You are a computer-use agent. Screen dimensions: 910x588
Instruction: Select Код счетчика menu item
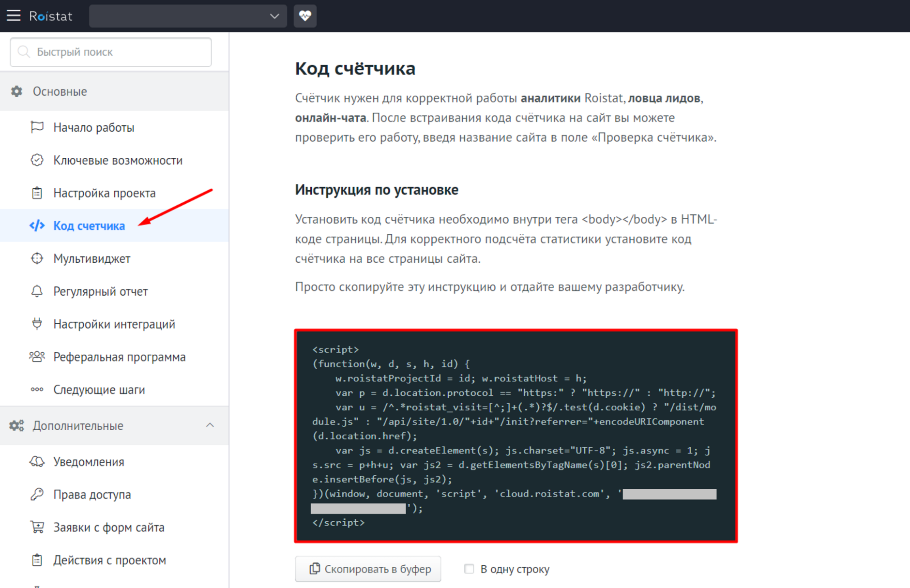[x=89, y=226]
